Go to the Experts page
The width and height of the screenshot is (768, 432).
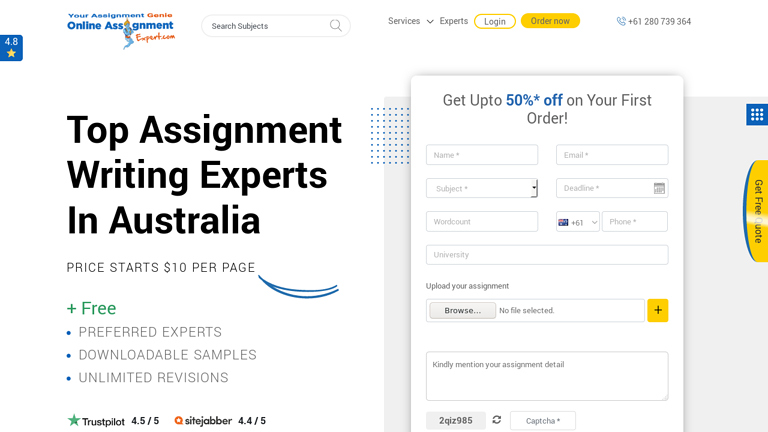coord(453,21)
